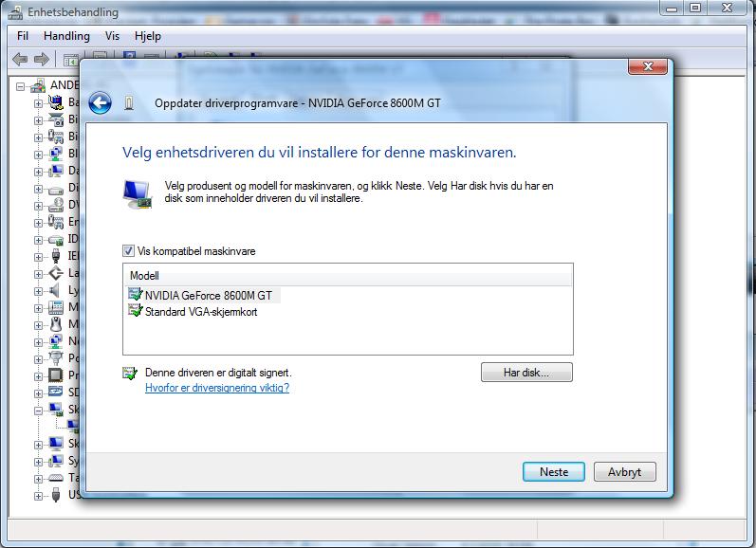
Task: Select the game controller icon beside 'Bi'
Action: click(55, 137)
